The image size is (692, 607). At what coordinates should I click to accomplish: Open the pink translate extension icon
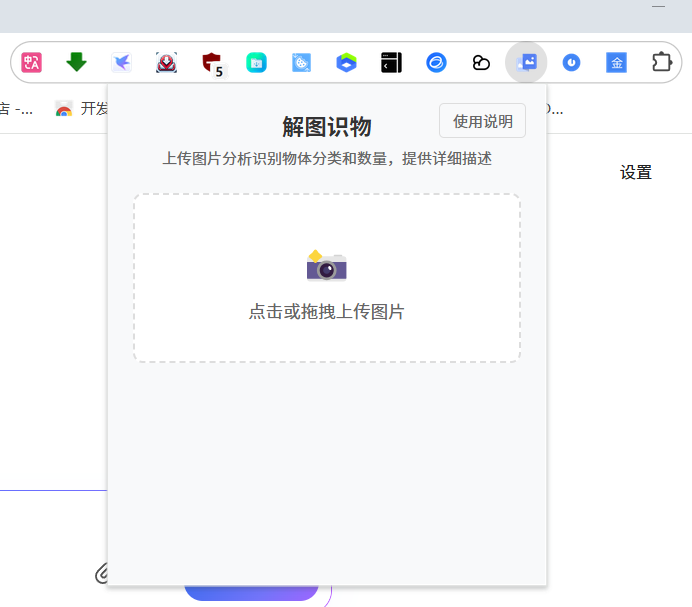pos(31,62)
